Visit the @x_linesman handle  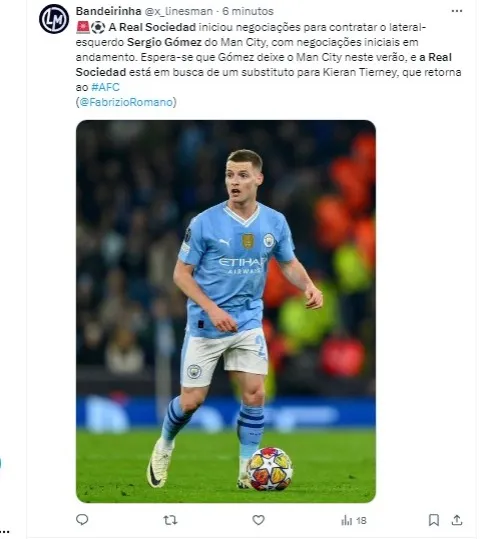pyautogui.click(x=178, y=11)
